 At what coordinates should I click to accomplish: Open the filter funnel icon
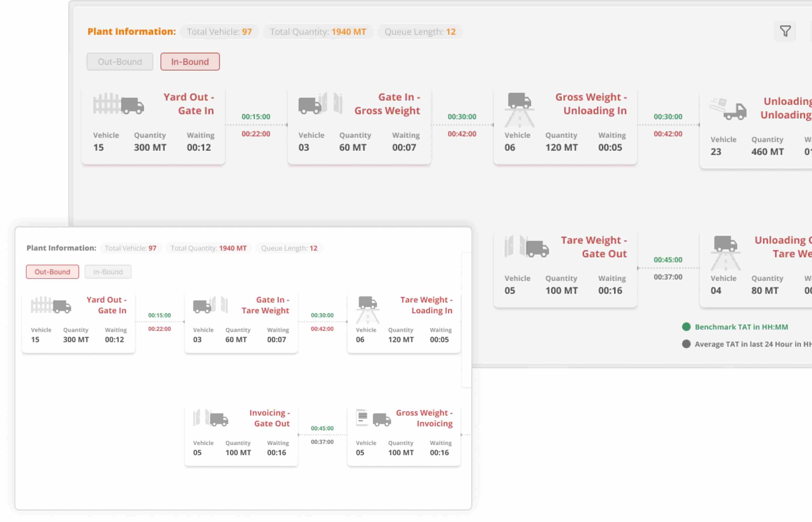(785, 31)
